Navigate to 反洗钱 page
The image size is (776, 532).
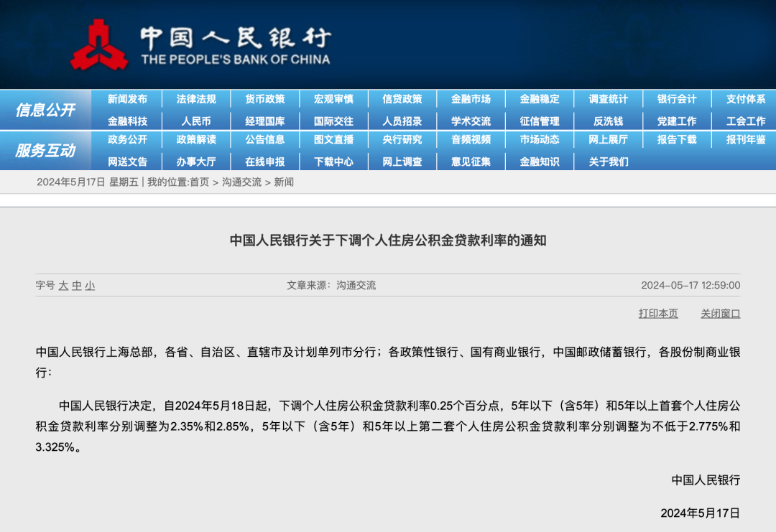[x=608, y=121]
